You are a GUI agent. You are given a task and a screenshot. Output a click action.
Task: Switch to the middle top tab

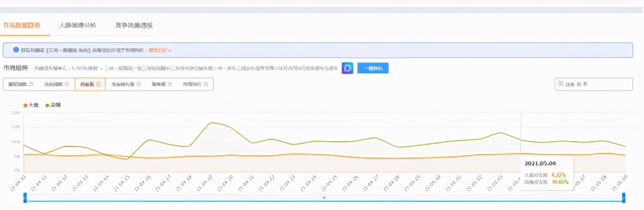pyautogui.click(x=77, y=26)
